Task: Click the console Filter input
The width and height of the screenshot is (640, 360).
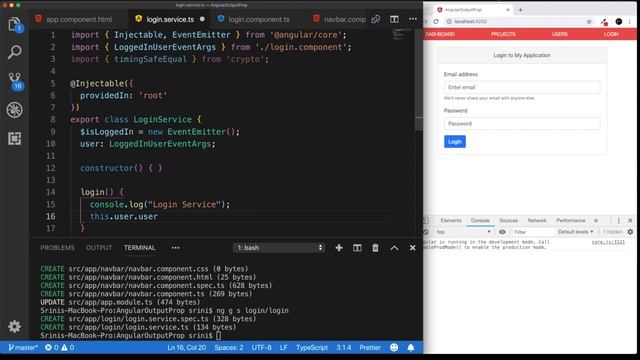Action: (533, 232)
